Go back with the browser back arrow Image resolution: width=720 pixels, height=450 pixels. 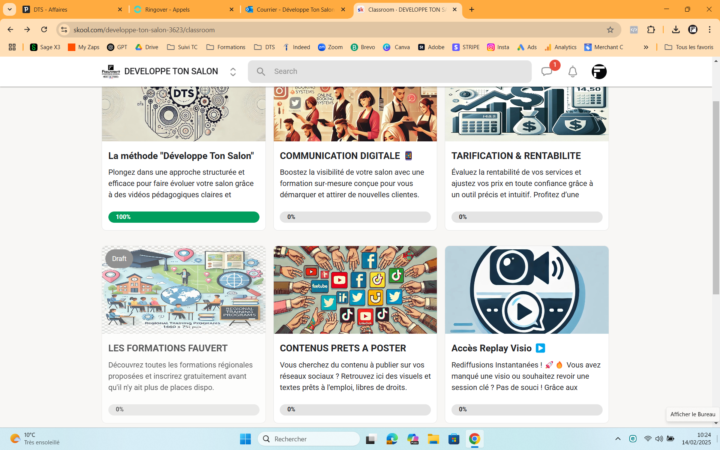(x=11, y=29)
